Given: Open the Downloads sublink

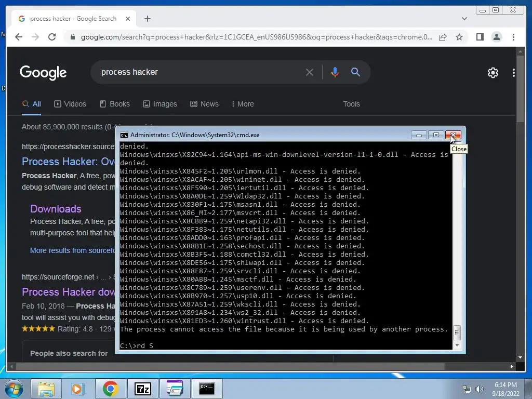Looking at the screenshot, I should click(x=56, y=209).
